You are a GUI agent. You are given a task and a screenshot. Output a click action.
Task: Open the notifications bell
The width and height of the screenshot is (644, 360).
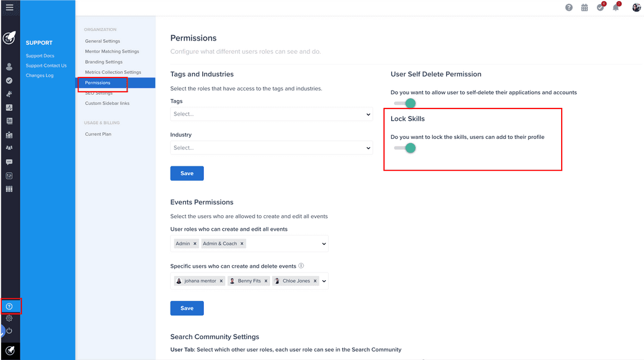coord(616,8)
